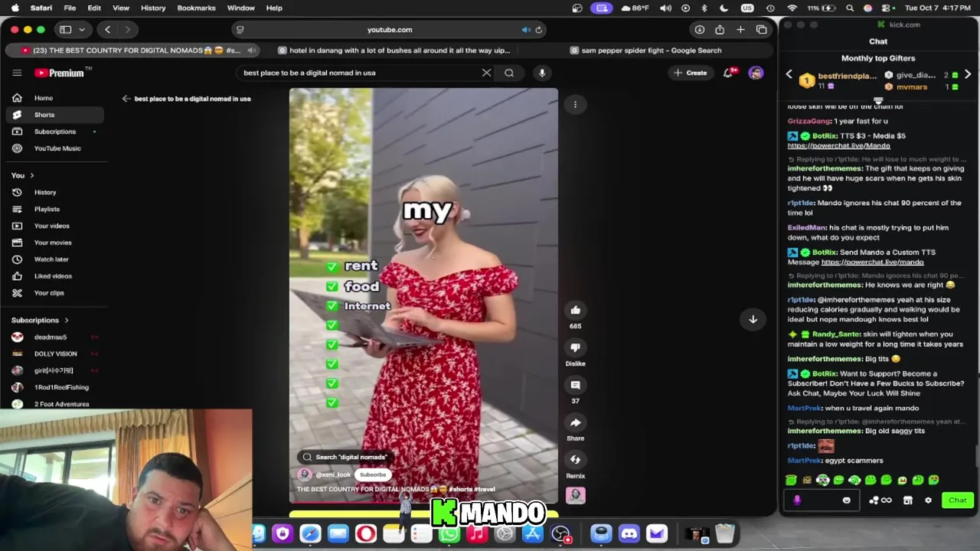
Task: Open App Store from the Dock
Action: (532, 533)
